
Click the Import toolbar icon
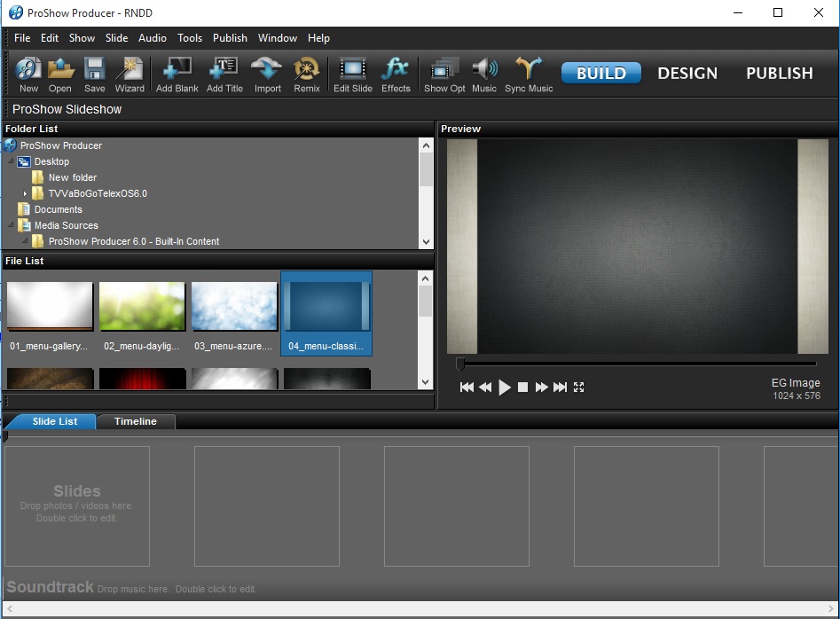coord(267,75)
